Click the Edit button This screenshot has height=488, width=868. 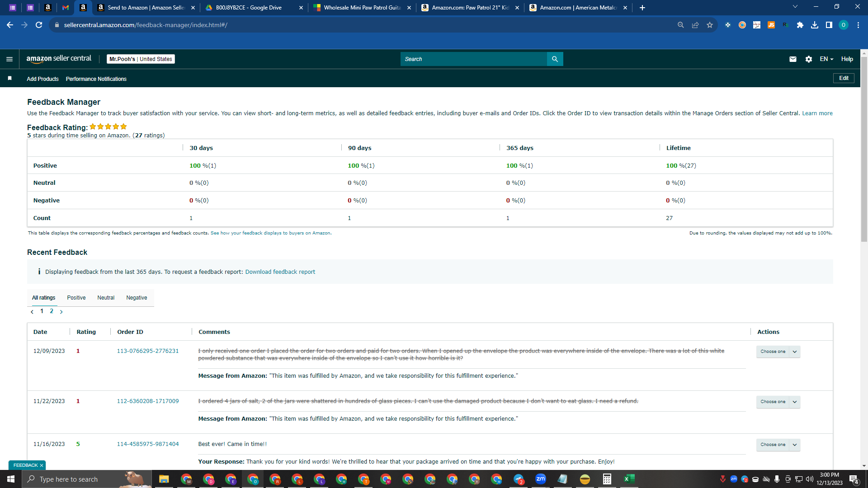(x=844, y=78)
